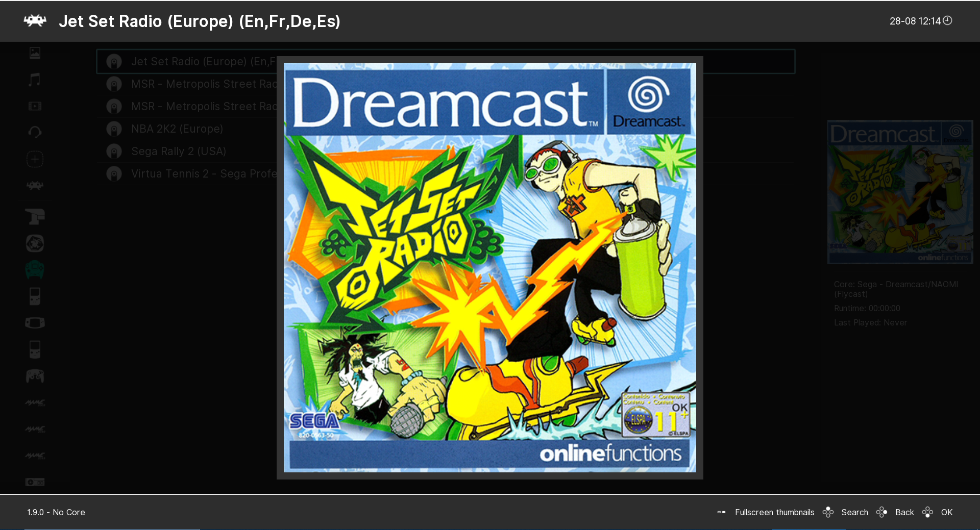980x530 pixels.
Task: Select the GameCube controller playlist icon
Action: [x=35, y=376]
